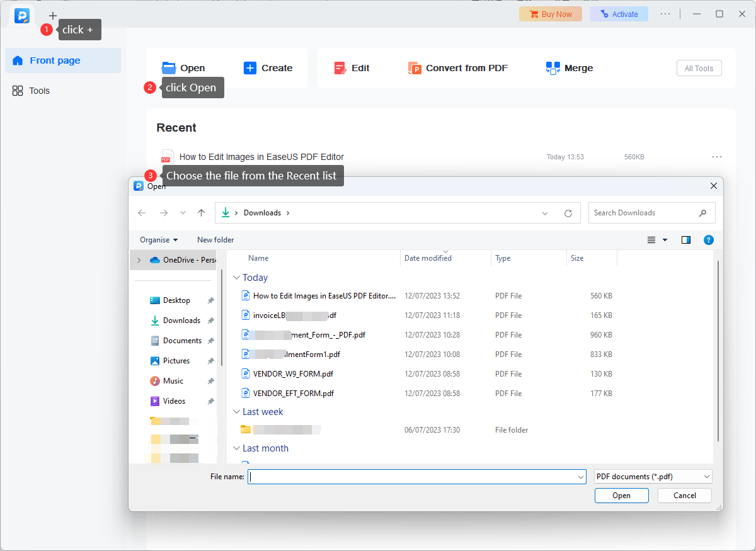
Task: Change the view layout icon
Action: coord(651,240)
